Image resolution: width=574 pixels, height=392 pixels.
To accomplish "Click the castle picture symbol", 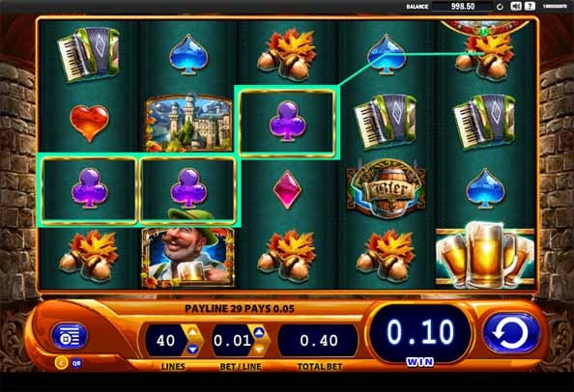I will pyautogui.click(x=188, y=123).
